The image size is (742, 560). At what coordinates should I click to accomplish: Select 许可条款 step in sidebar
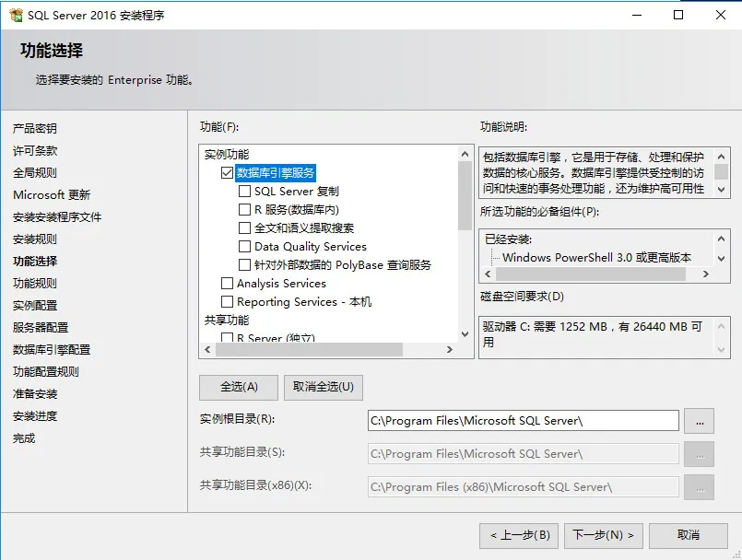tap(34, 150)
